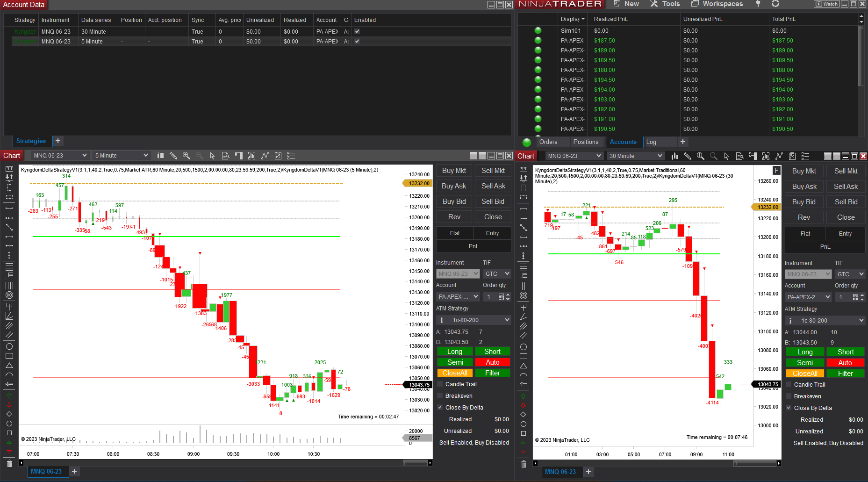Click trash remove-drawings icon in left chart sidebar
The height and width of the screenshot is (482, 868).
(x=9, y=463)
